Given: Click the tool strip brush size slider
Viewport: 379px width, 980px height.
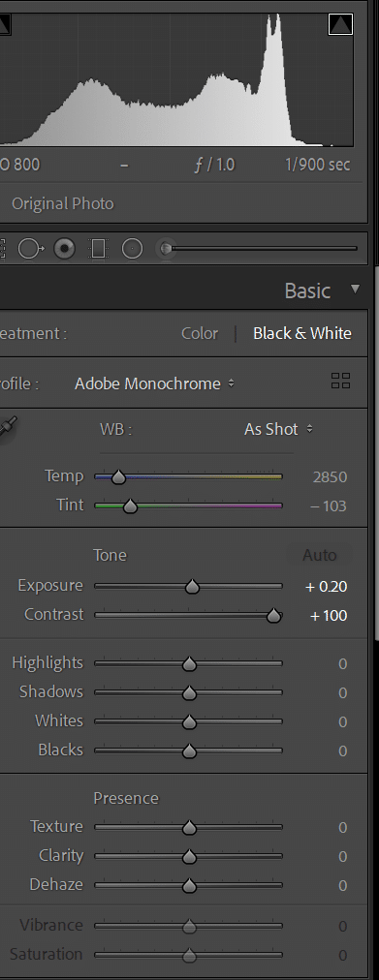Looking at the screenshot, I should click(x=258, y=249).
